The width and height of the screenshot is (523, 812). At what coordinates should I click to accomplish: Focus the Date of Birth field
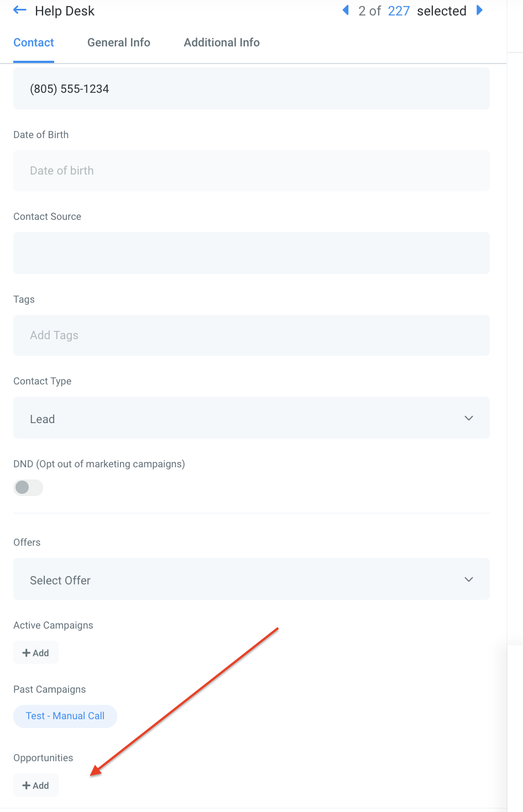click(251, 171)
